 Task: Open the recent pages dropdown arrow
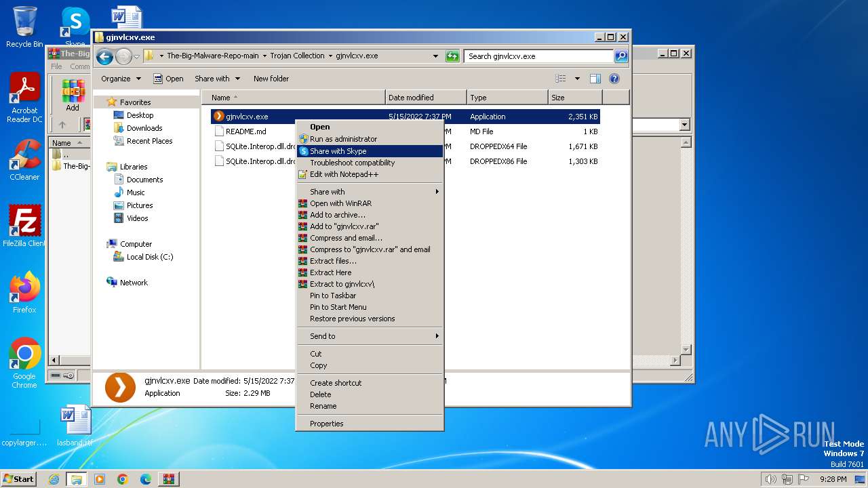136,56
